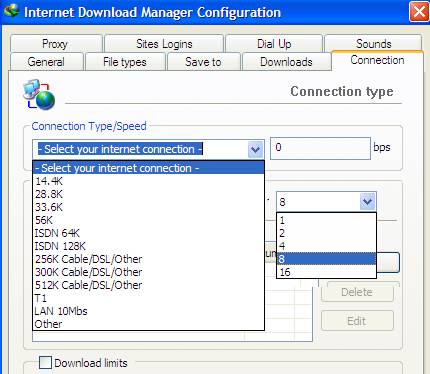This screenshot has height=374, width=430.
Task: Switch to the Proxy tab
Action: (x=55, y=44)
